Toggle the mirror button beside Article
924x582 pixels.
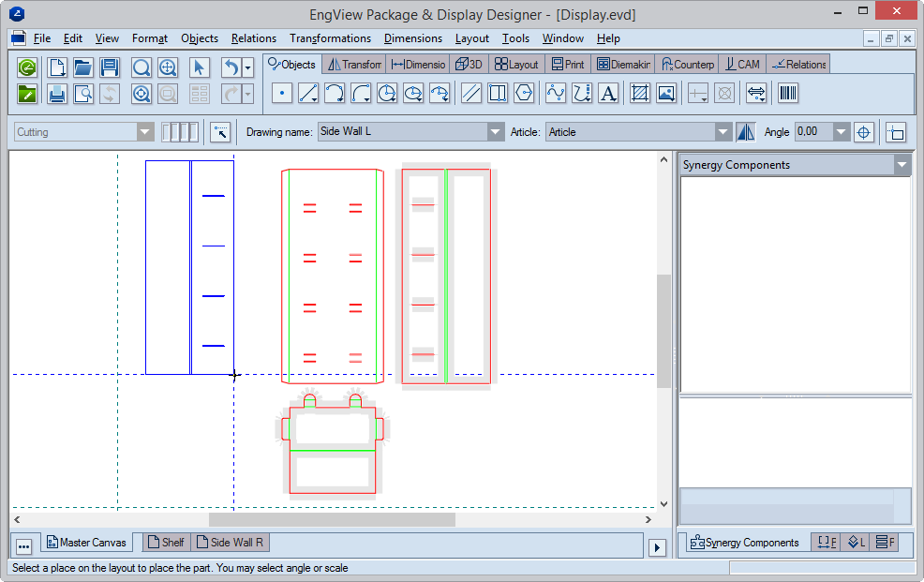click(745, 132)
